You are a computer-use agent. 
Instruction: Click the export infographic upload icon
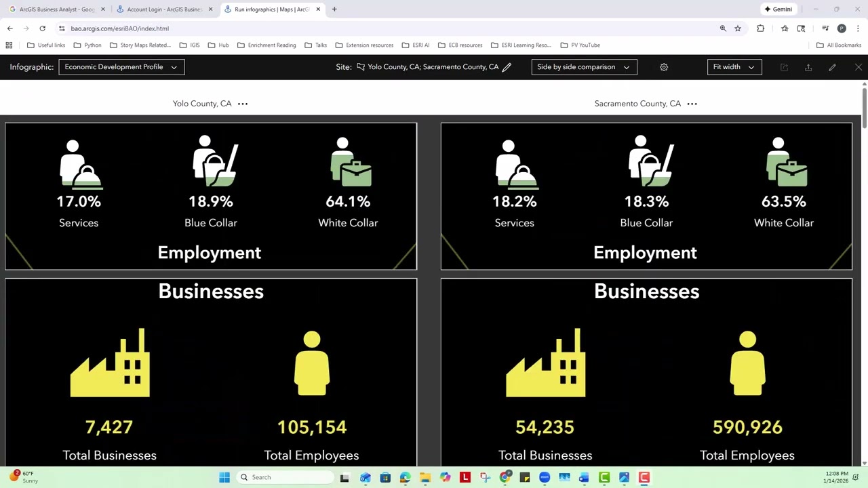[808, 67]
